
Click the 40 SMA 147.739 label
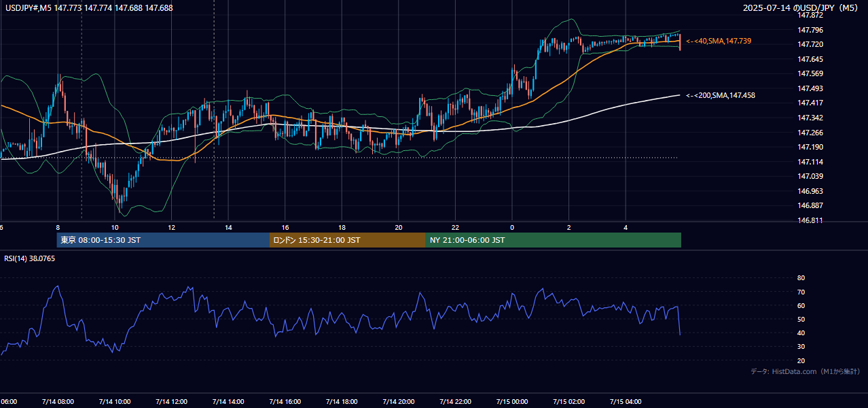pyautogui.click(x=719, y=41)
